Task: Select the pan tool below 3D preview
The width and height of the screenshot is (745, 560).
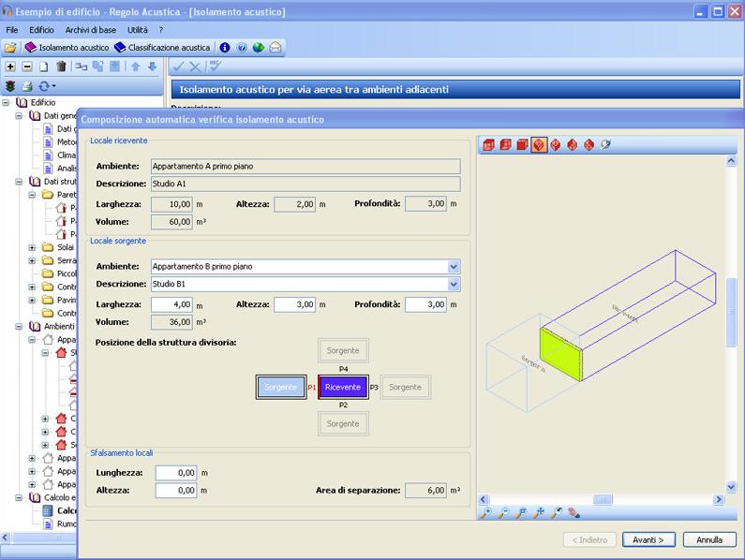Action: tap(539, 513)
